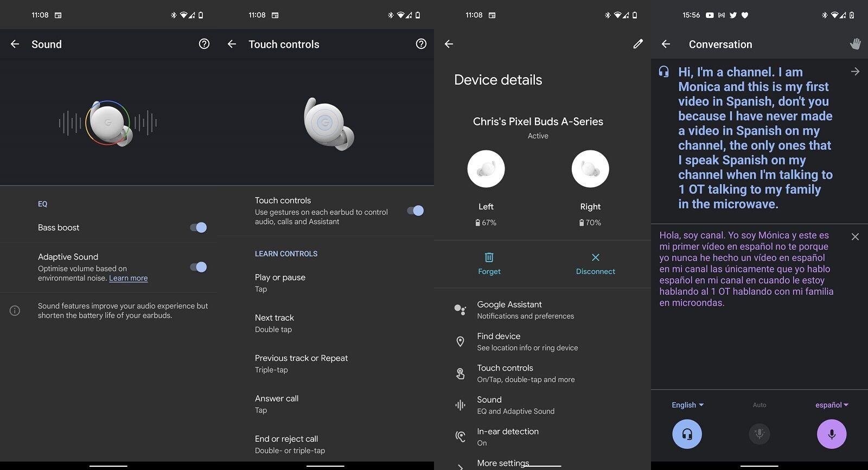Tap the Gmail notification icon in the status bar
868x470 pixels.
[x=722, y=15]
